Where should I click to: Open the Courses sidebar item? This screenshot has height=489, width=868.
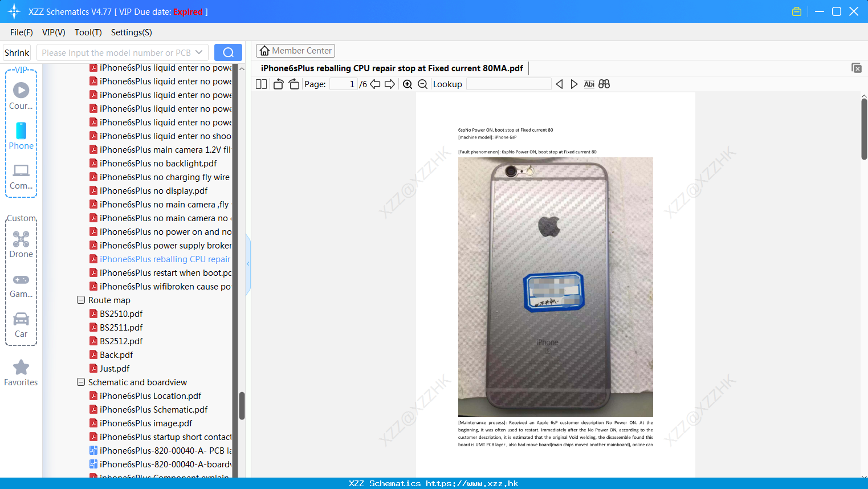(x=21, y=96)
